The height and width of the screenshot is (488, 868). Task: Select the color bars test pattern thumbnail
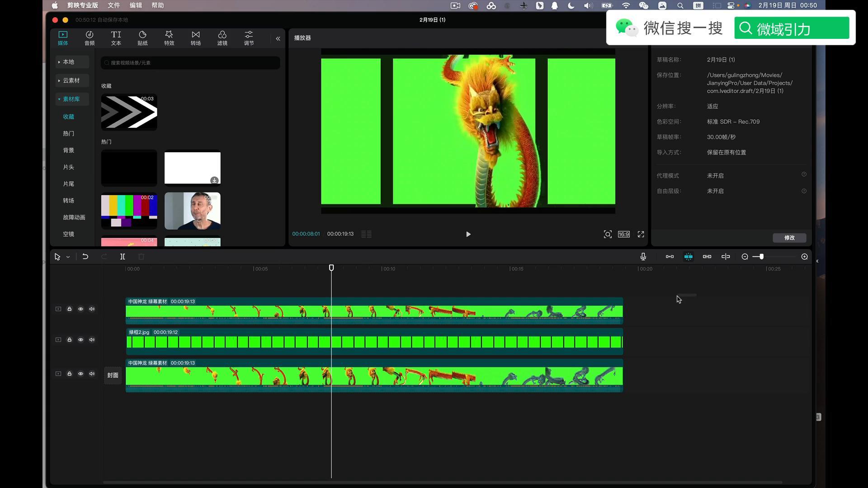[x=129, y=211]
